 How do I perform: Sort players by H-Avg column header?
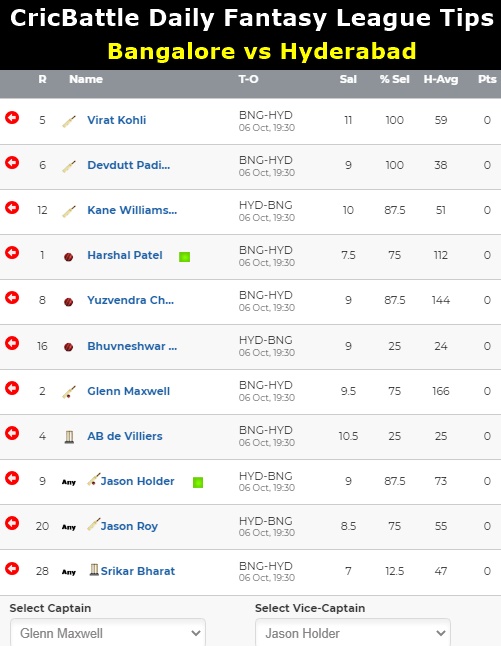point(441,79)
